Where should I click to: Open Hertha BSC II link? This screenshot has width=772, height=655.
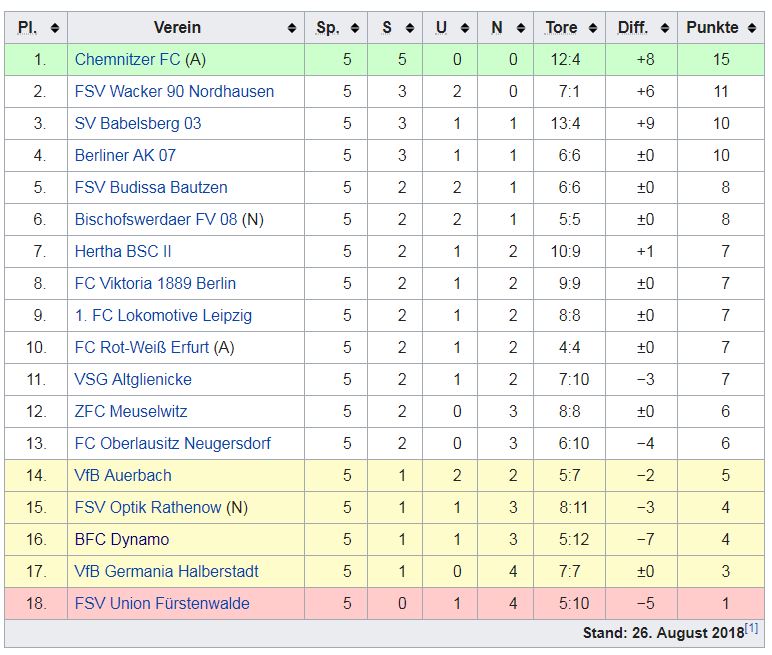[123, 251]
